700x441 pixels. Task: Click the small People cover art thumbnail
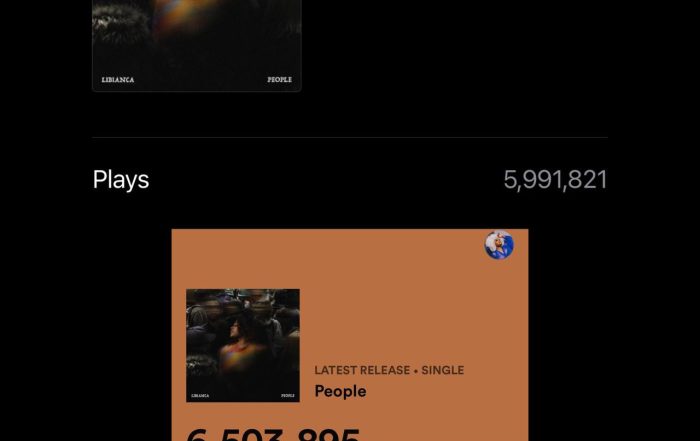[x=243, y=345]
